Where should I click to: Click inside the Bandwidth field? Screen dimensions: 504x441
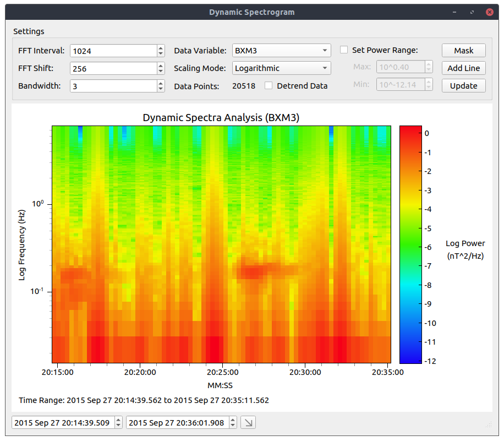[113, 86]
